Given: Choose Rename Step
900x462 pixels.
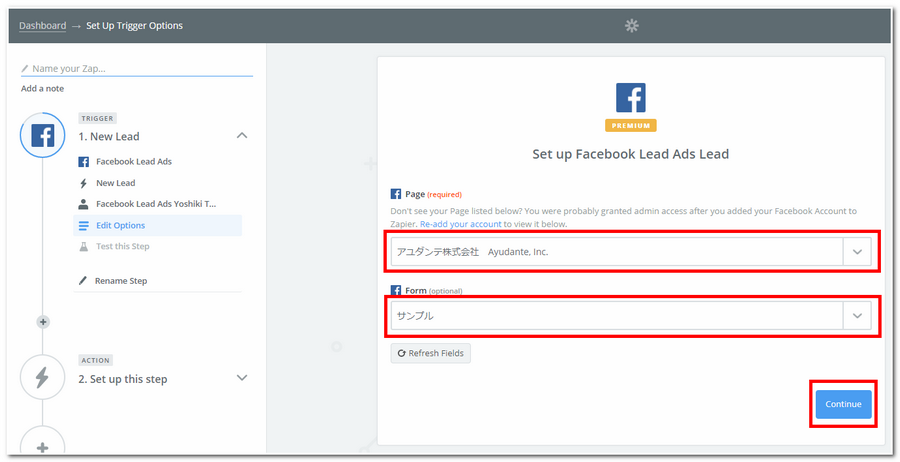Looking at the screenshot, I should coord(158,281).
